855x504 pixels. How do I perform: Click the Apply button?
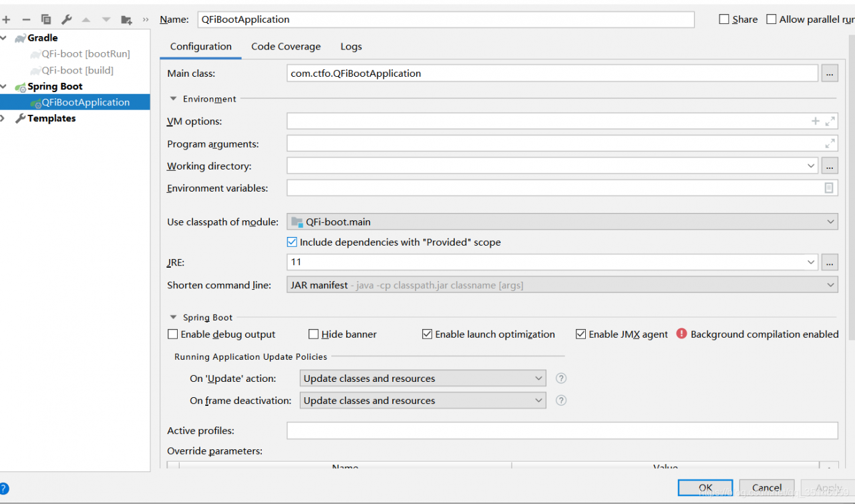(x=827, y=488)
